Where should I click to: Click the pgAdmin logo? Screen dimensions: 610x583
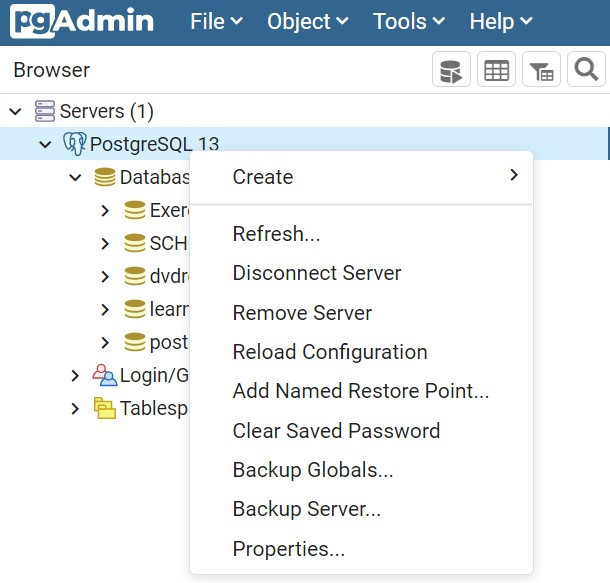coord(82,21)
